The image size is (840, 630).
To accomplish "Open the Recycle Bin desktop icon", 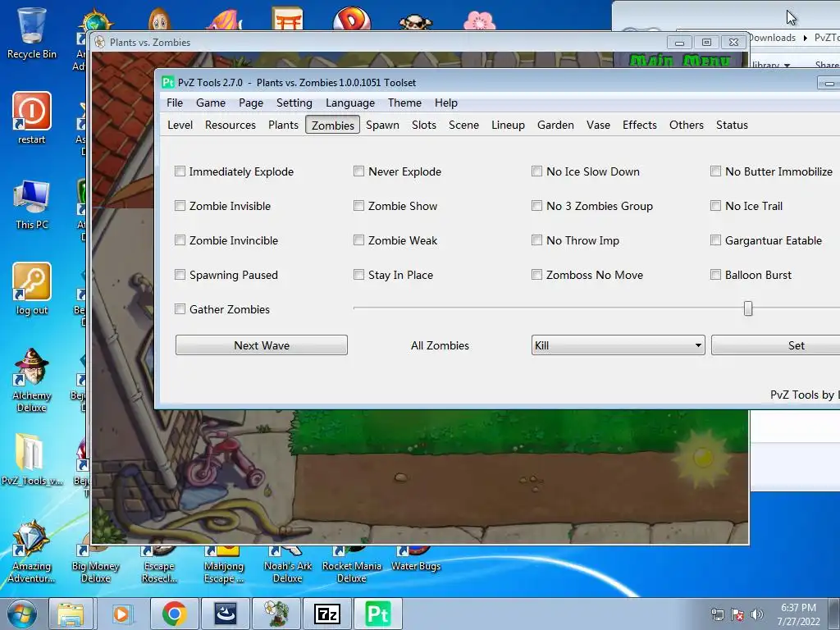I will pyautogui.click(x=32, y=33).
